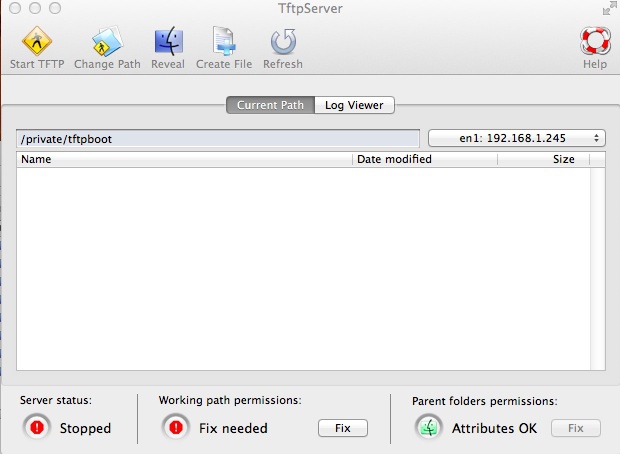
Task: Click the "Attributes OK" status text
Action: [495, 428]
